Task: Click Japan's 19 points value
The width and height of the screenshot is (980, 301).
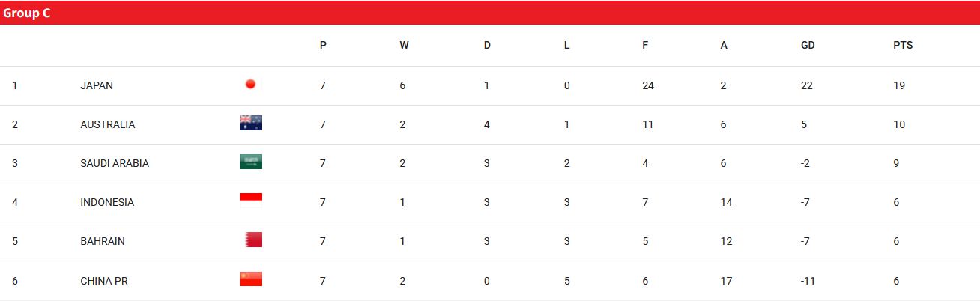Action: click(899, 85)
